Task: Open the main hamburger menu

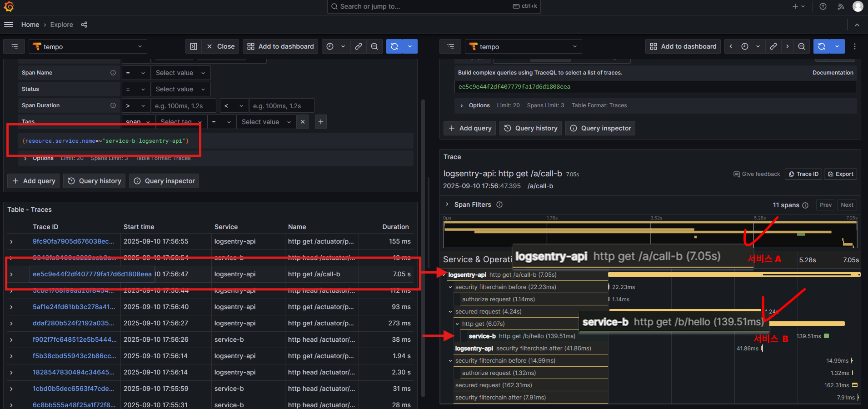Action: (x=9, y=25)
